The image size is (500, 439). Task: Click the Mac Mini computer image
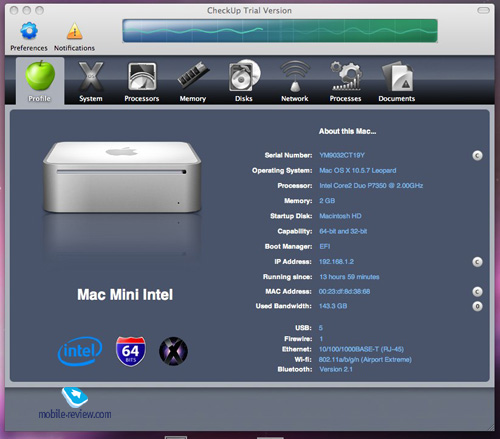(x=122, y=177)
